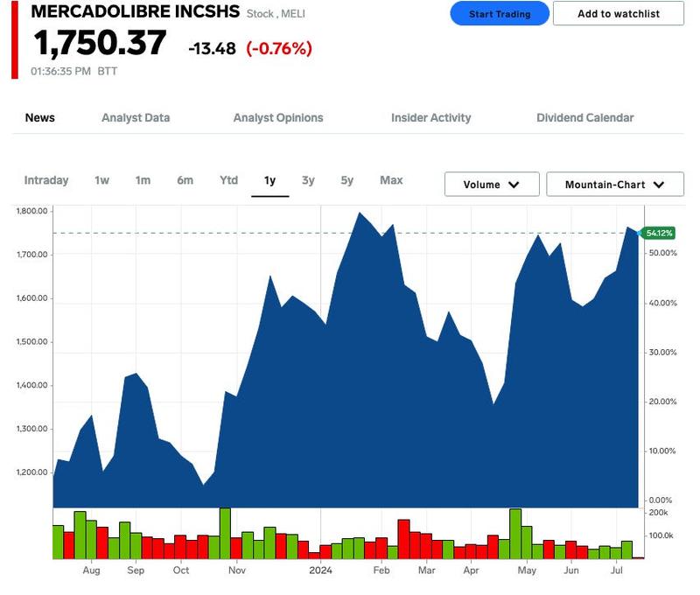
Task: Click the 10.00% right axis label
Action: pyautogui.click(x=662, y=451)
